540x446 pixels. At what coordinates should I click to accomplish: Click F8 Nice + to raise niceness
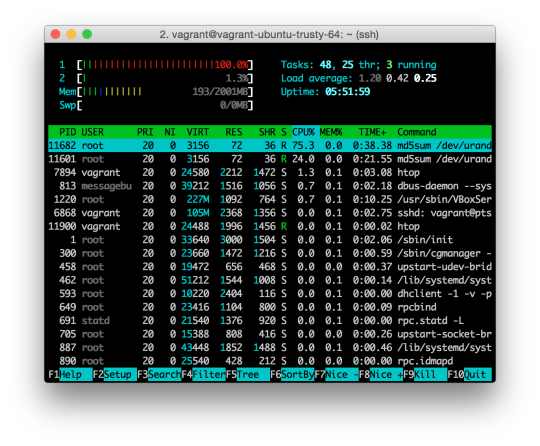[x=381, y=374]
